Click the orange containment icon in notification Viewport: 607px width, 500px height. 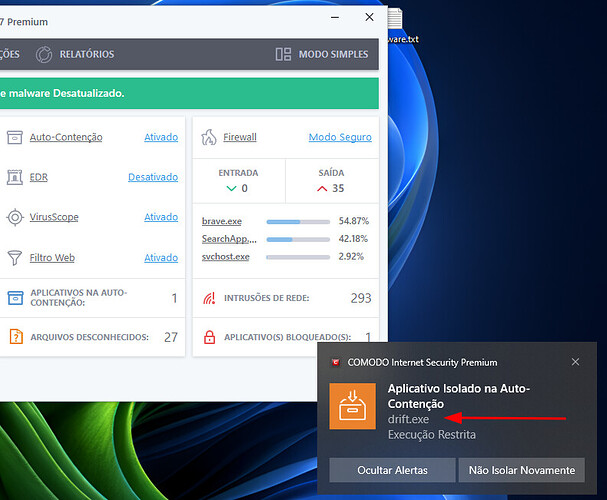352,406
